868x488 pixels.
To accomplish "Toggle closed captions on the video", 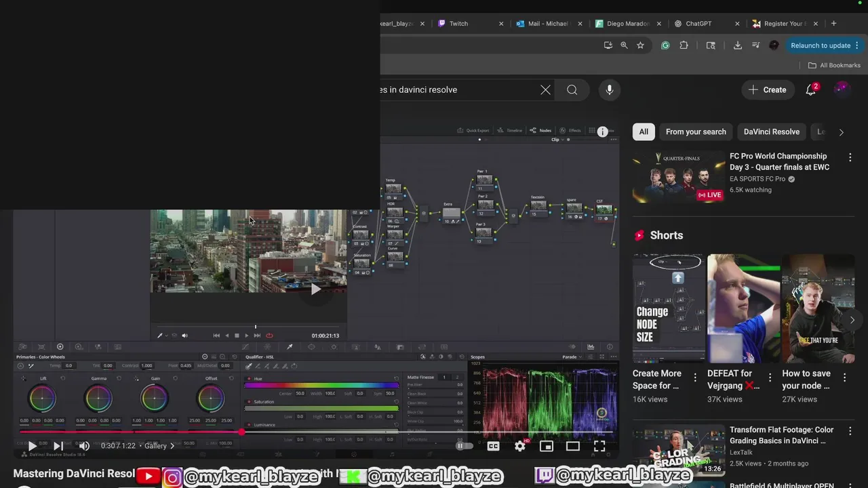I will [x=493, y=446].
